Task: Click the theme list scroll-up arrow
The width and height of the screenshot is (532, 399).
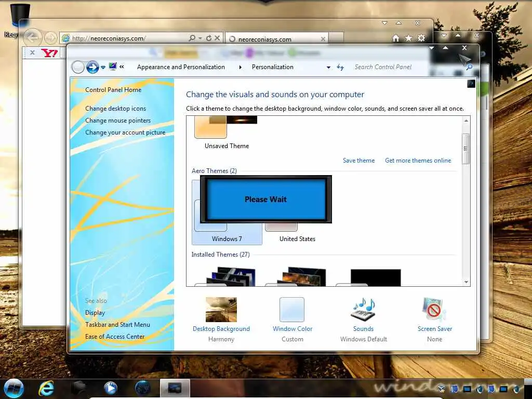Action: pos(466,121)
